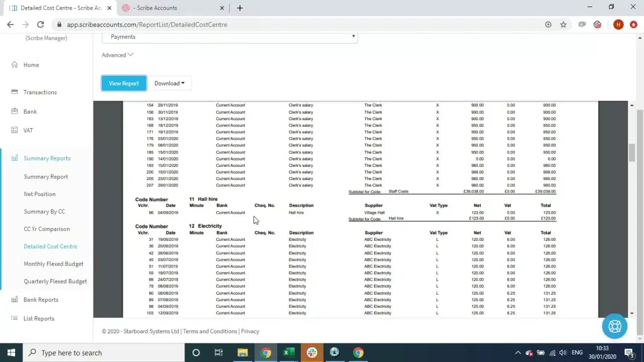Viewport: 644px width, 362px height.
Task: Click the £39,038.00 total amount
Action: click(x=545, y=192)
